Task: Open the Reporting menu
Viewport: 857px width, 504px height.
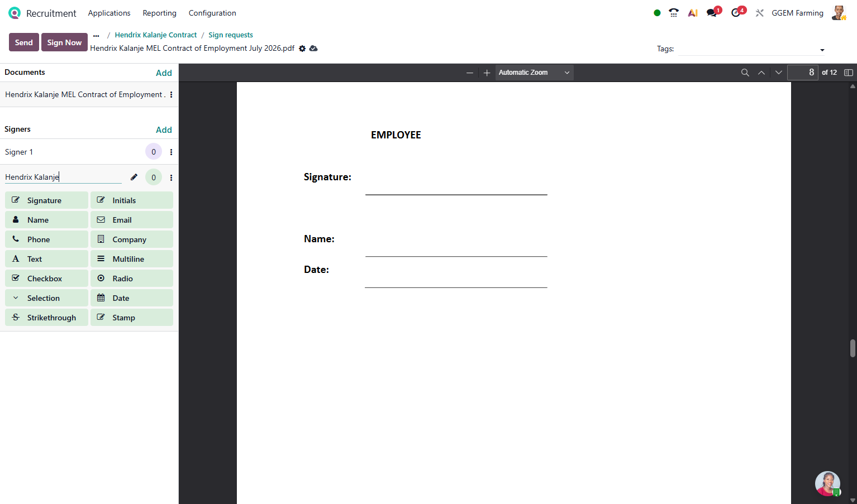Action: tap(159, 13)
